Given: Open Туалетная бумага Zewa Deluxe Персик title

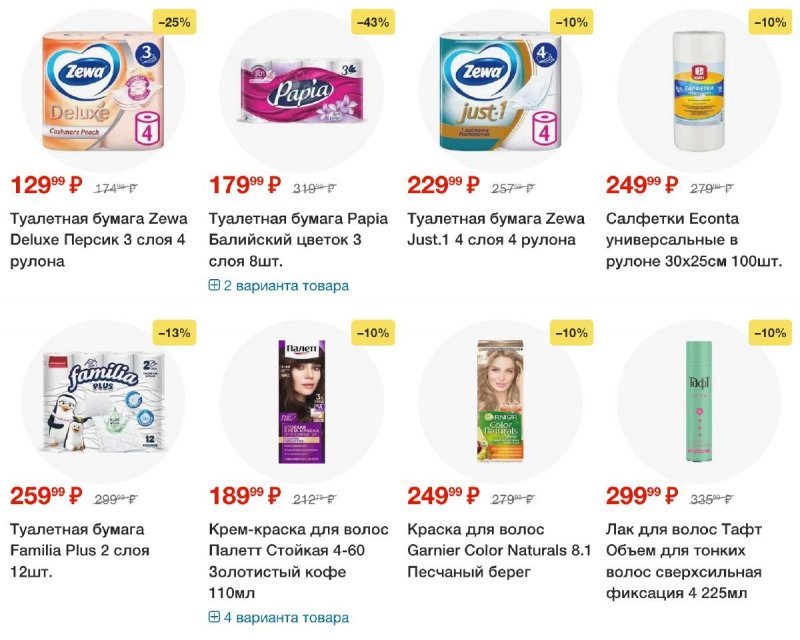Looking at the screenshot, I should [99, 240].
